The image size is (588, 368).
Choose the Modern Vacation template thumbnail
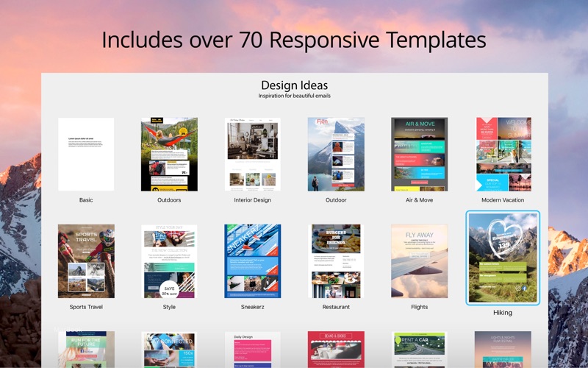[503, 155]
